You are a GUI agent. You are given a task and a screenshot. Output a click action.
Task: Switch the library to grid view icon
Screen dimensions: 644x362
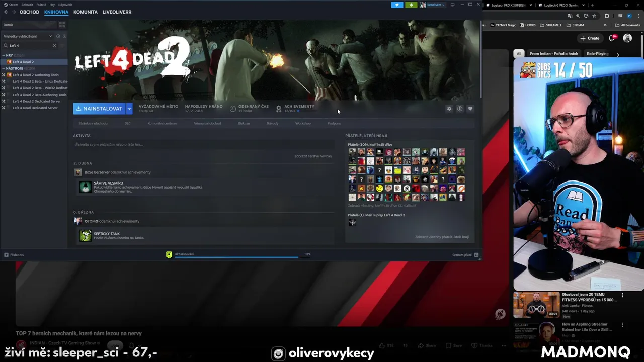62,24
